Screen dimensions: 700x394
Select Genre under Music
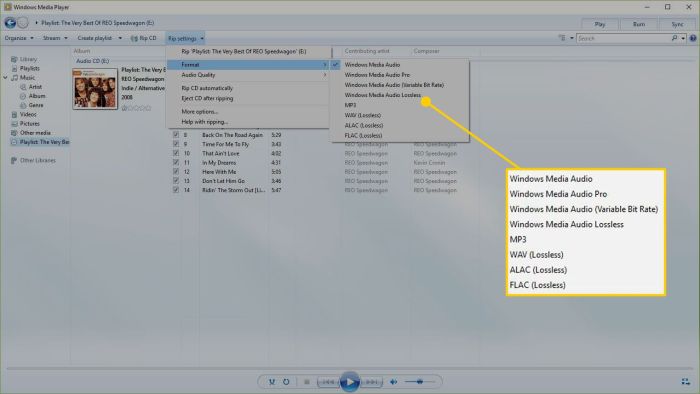[36, 105]
